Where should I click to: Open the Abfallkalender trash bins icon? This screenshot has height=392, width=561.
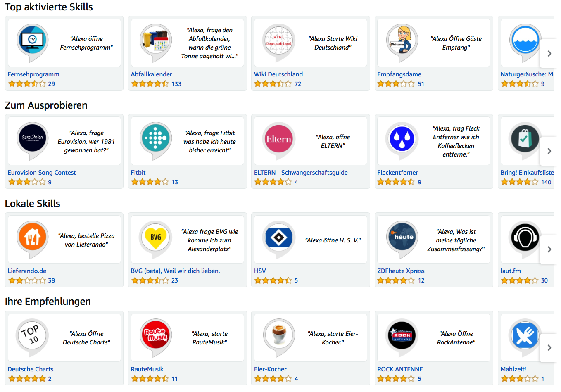(x=155, y=40)
